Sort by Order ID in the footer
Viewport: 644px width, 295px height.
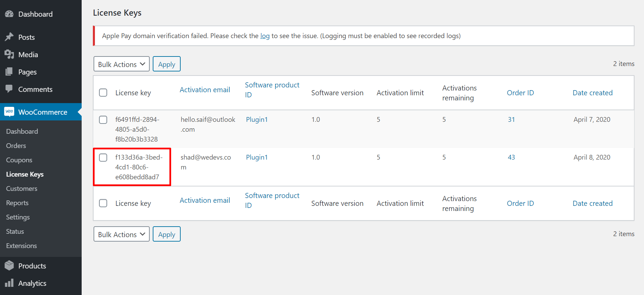(521, 203)
